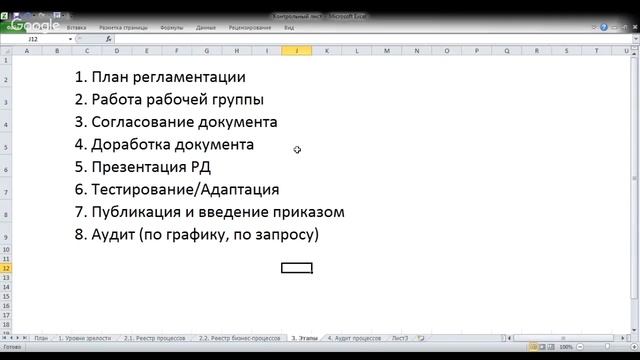Click the insert new worksheet tab icon
Screen dimensions: 640x360
click(421, 338)
